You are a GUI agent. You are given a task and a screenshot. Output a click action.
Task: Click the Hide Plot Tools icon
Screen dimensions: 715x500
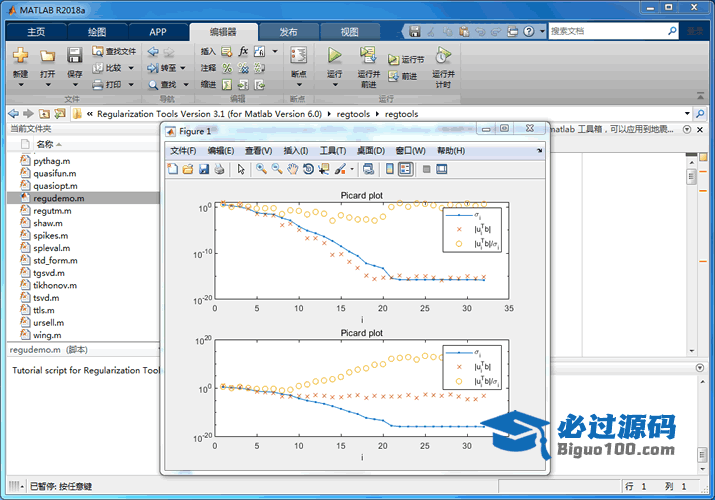tap(426, 169)
